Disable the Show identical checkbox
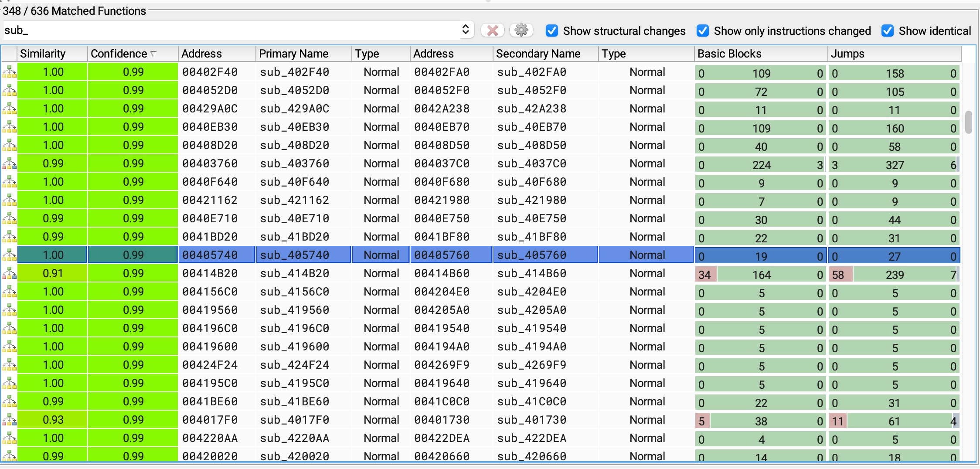The width and height of the screenshot is (980, 469). click(888, 31)
